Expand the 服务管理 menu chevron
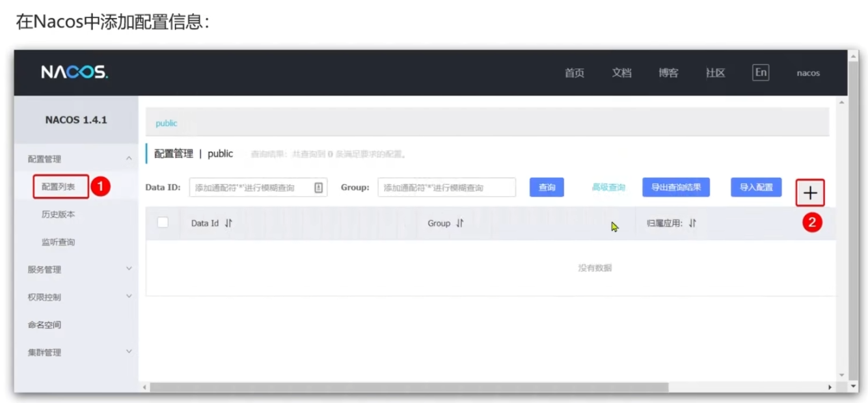 click(x=129, y=269)
